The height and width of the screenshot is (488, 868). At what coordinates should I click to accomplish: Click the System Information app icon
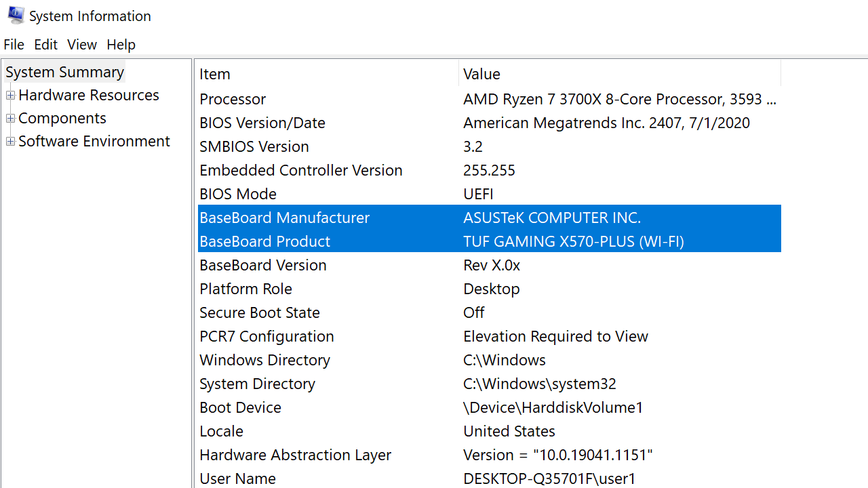click(x=15, y=15)
